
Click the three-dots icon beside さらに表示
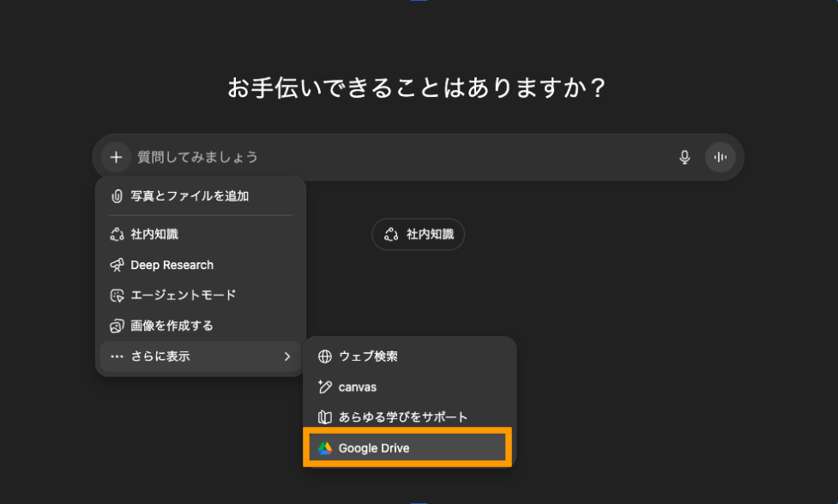(x=117, y=357)
